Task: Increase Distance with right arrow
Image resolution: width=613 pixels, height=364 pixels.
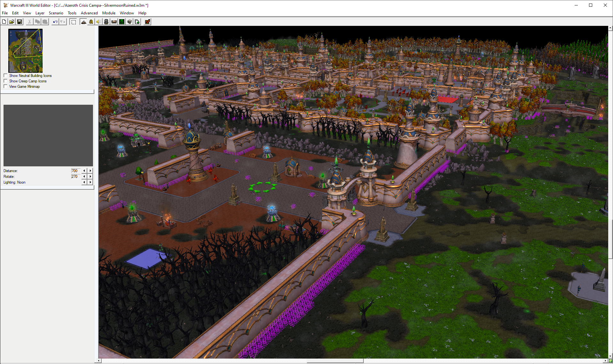Action: point(90,171)
